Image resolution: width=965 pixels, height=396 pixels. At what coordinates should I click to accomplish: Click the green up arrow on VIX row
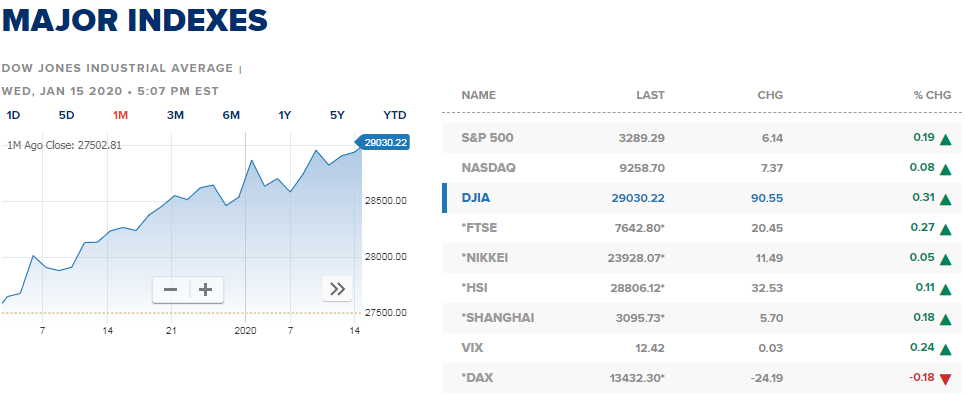pos(946,349)
